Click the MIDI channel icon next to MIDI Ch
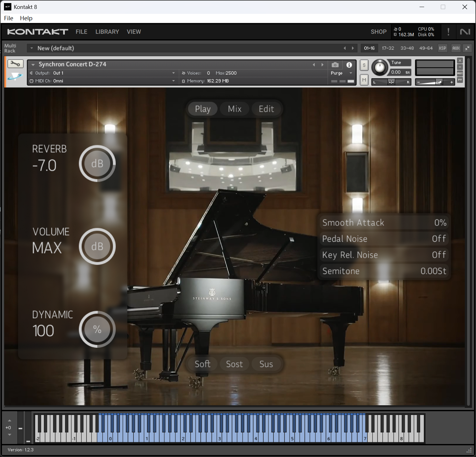This screenshot has height=457, width=476. [31, 81]
